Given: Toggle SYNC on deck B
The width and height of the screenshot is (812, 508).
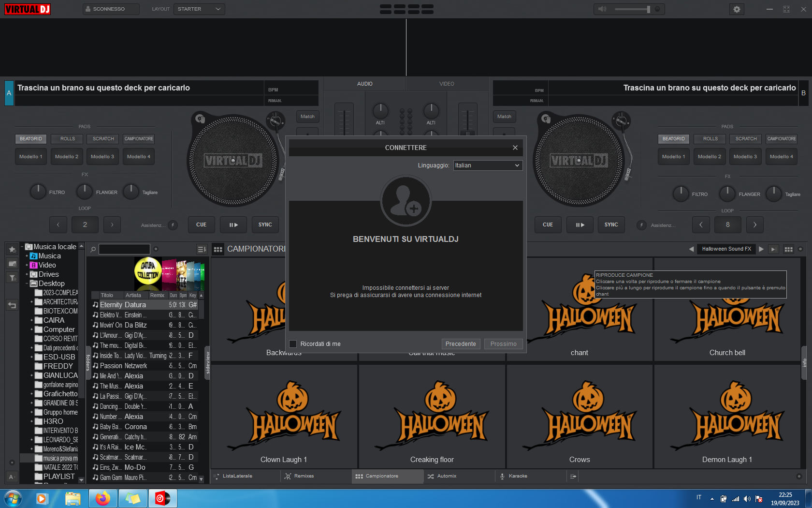Looking at the screenshot, I should pos(611,225).
